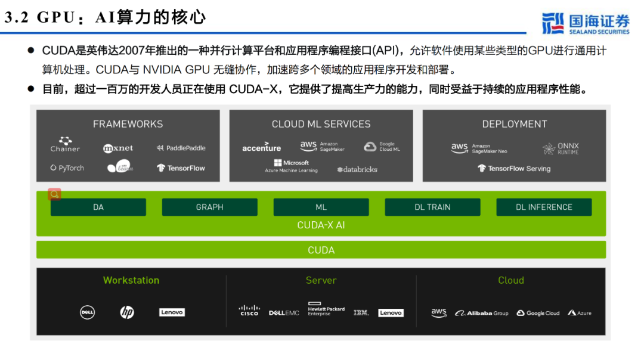Click the Cisco logo
The width and height of the screenshot is (644, 341).
point(249,310)
